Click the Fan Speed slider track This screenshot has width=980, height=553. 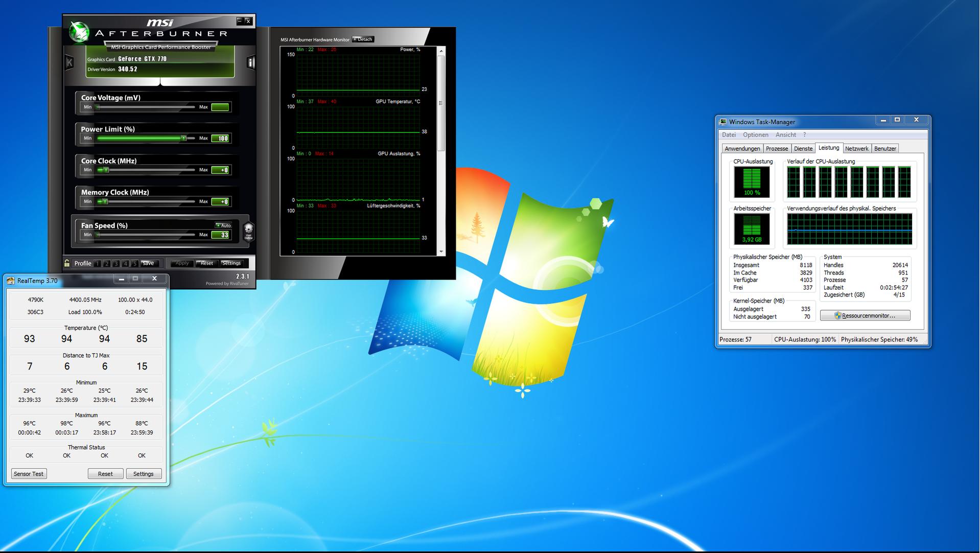[146, 235]
